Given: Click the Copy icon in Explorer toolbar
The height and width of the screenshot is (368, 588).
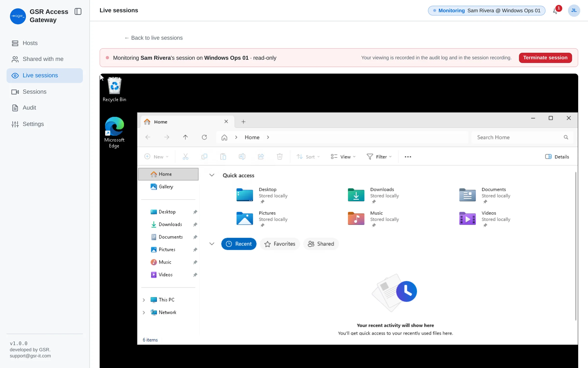Looking at the screenshot, I should 204,157.
